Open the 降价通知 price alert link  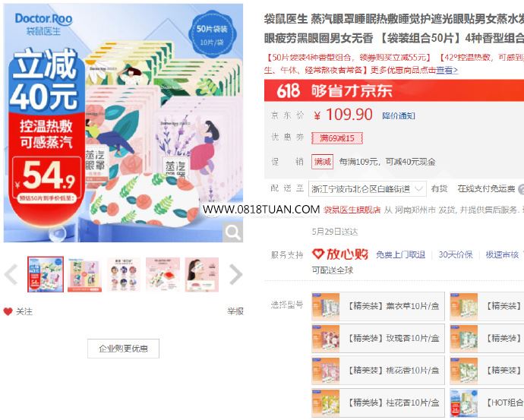coord(399,116)
